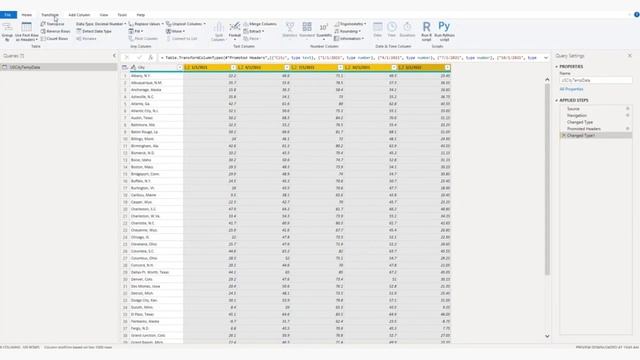
Task: Open the 4/1/2021 column filter dropdown
Action: coord(287,67)
